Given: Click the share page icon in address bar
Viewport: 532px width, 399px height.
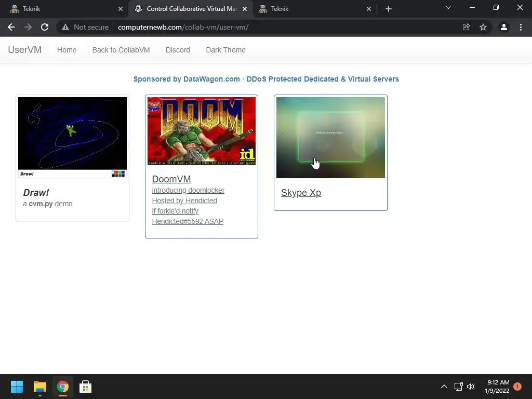Looking at the screenshot, I should (467, 27).
